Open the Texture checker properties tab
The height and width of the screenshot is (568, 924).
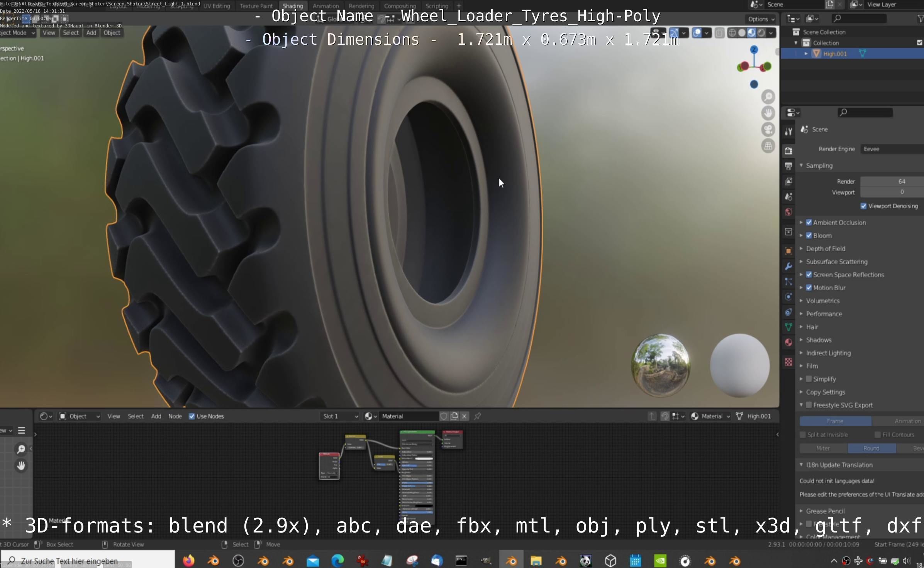tap(788, 362)
